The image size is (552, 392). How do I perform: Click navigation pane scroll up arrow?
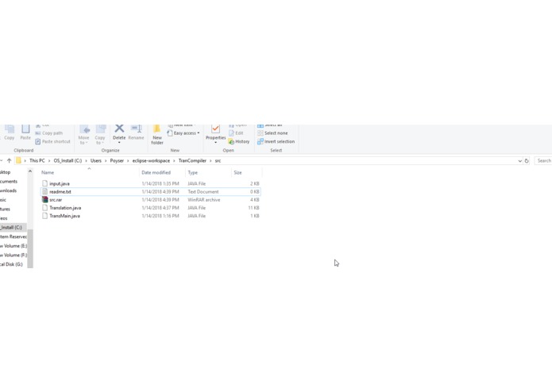pyautogui.click(x=30, y=171)
